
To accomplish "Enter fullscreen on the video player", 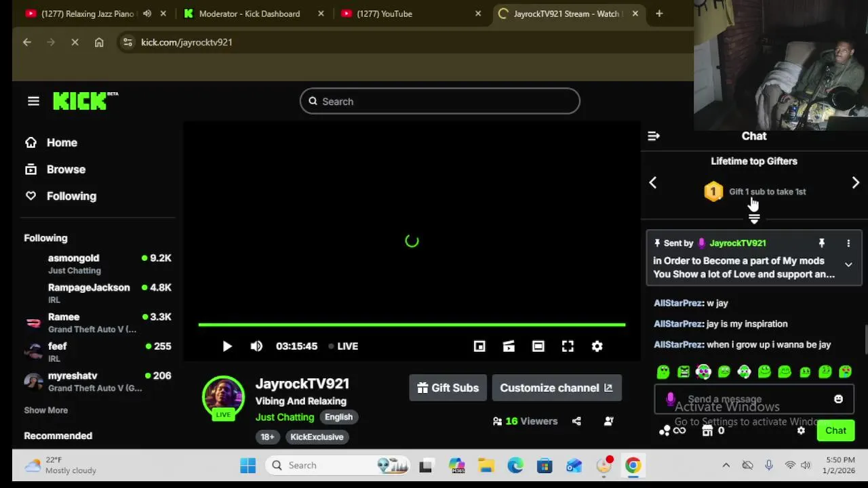I will point(568,346).
